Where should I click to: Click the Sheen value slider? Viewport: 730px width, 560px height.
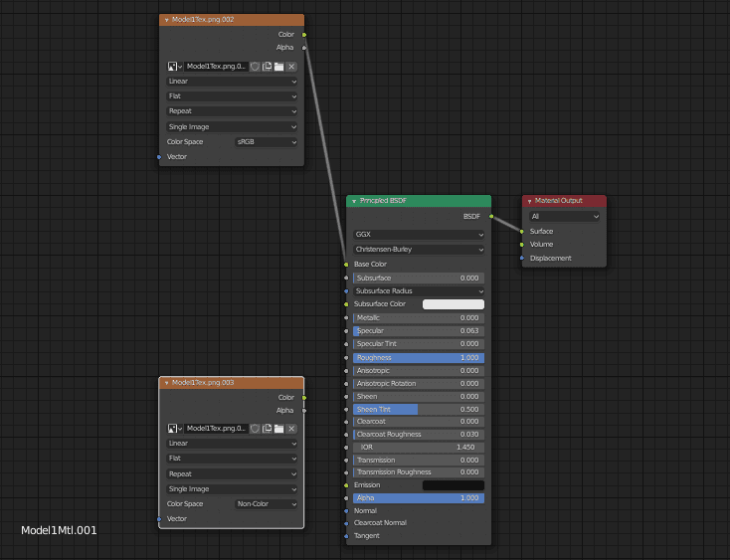(x=419, y=397)
